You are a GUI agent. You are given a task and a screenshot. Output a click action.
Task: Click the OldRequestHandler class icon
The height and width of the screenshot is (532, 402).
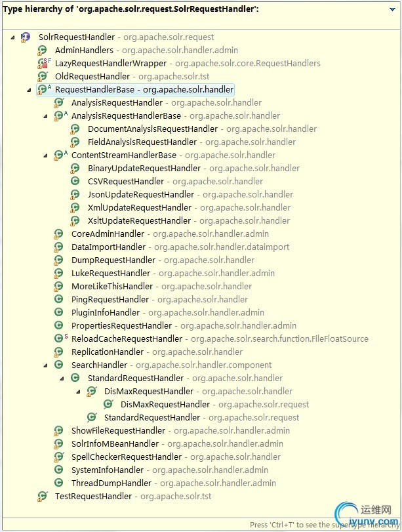[x=42, y=76]
